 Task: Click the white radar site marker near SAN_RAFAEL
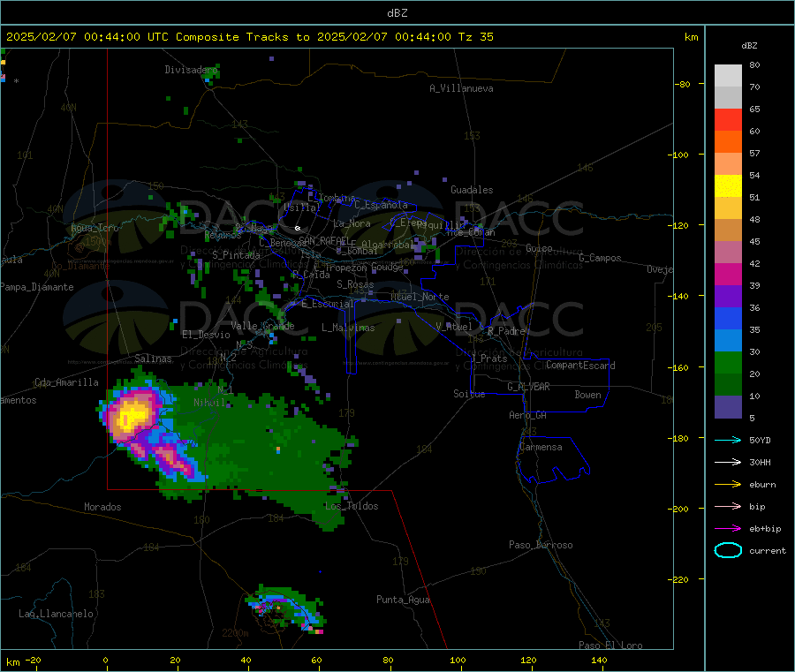click(298, 229)
